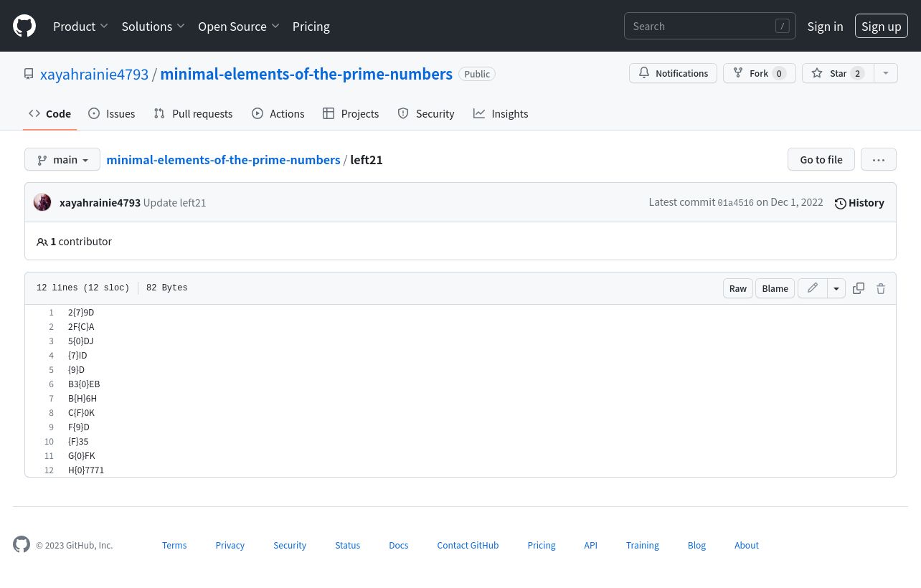Click the trash delete file icon
The width and height of the screenshot is (921, 588).
click(x=881, y=288)
